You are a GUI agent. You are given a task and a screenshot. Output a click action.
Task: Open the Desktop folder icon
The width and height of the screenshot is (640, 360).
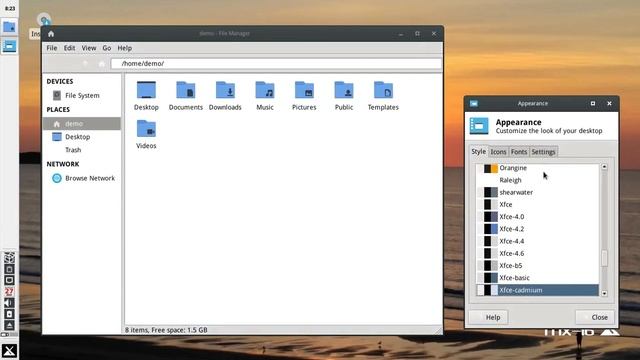(146, 90)
